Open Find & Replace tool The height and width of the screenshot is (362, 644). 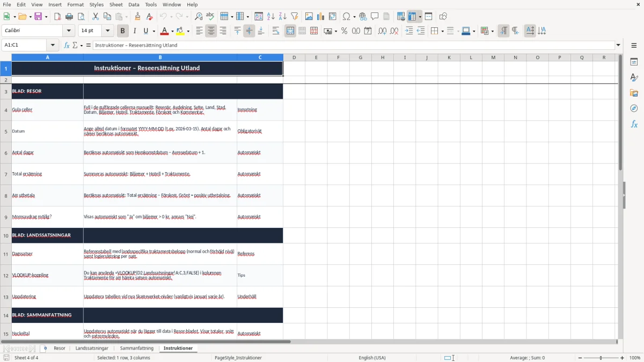(199, 17)
